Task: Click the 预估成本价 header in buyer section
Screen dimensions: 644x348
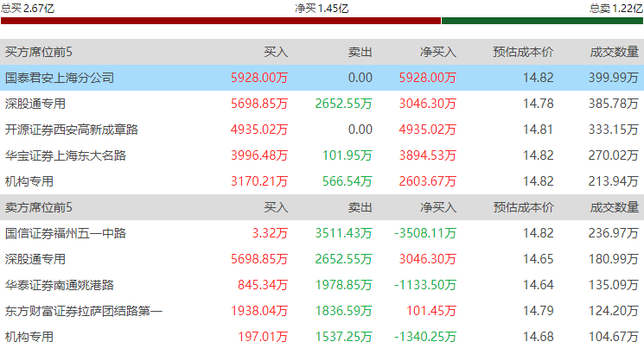Action: (523, 52)
